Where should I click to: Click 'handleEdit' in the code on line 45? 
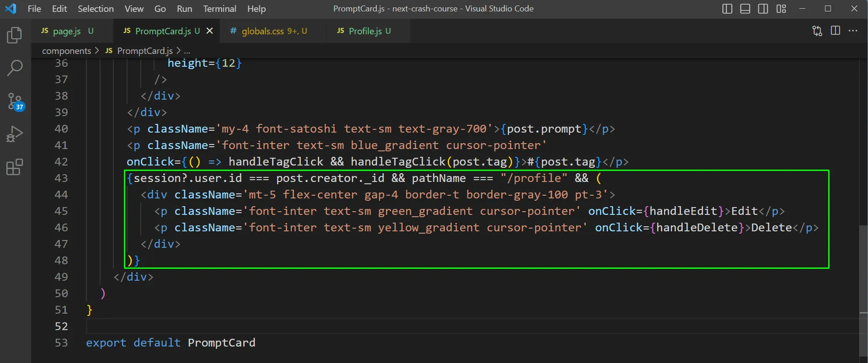(683, 211)
